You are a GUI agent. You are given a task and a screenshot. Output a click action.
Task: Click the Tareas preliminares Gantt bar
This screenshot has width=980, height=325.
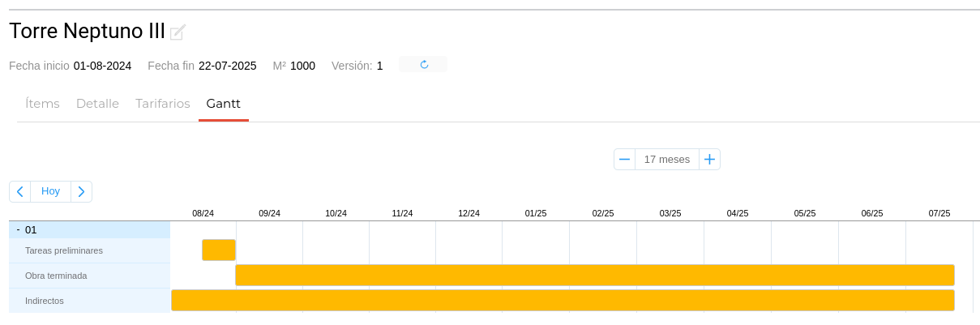click(x=219, y=250)
